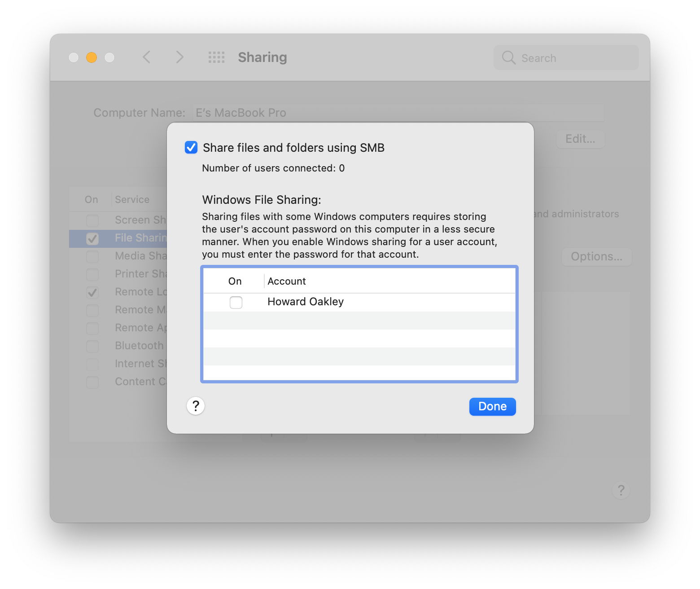
Task: Click the Computer Name text field
Action: [398, 113]
